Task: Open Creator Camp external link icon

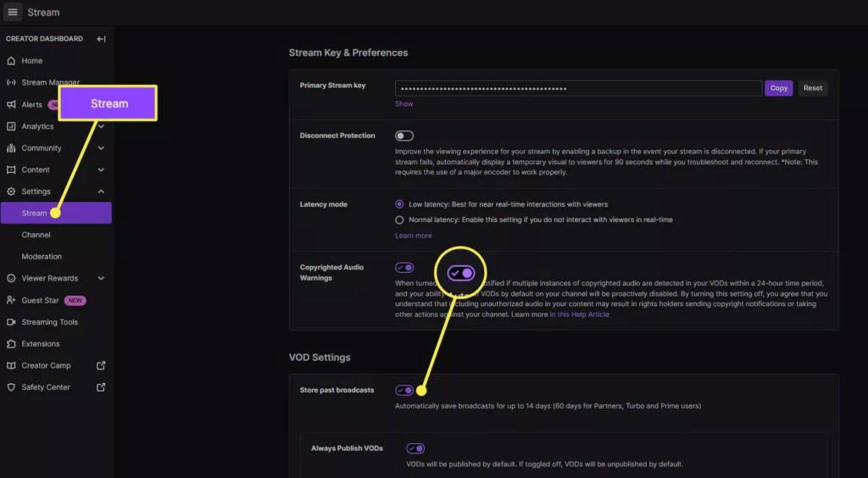Action: (x=101, y=365)
